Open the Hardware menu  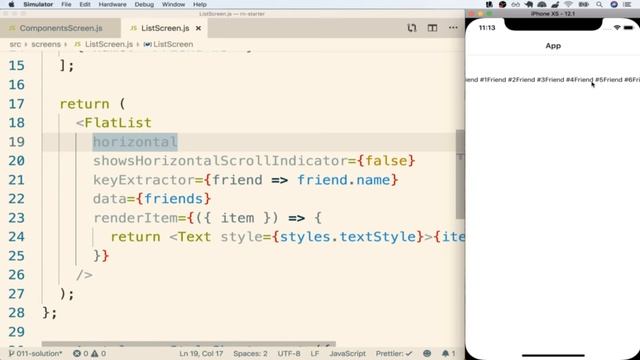point(112,4)
